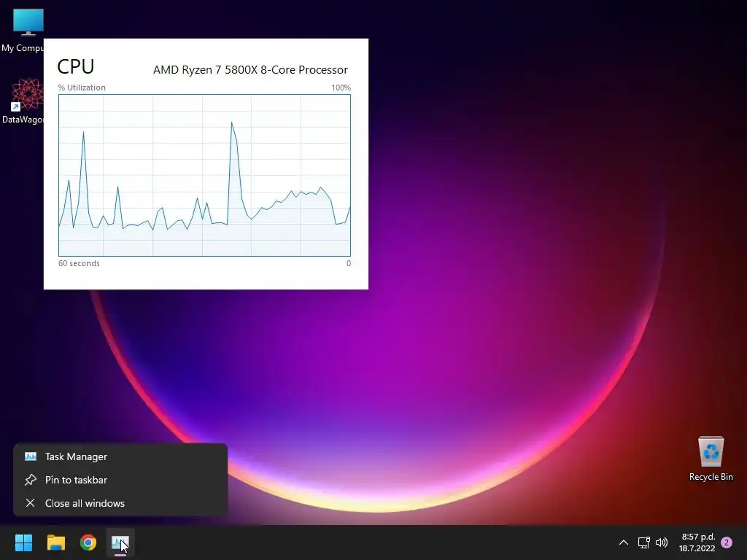Open the Start menu Windows logo
747x560 pixels.
pos(24,542)
